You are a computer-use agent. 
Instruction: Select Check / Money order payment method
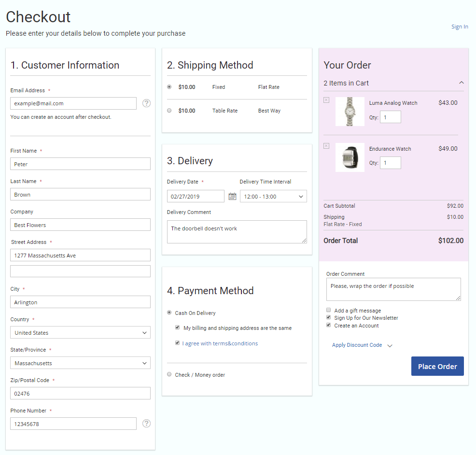pyautogui.click(x=169, y=374)
